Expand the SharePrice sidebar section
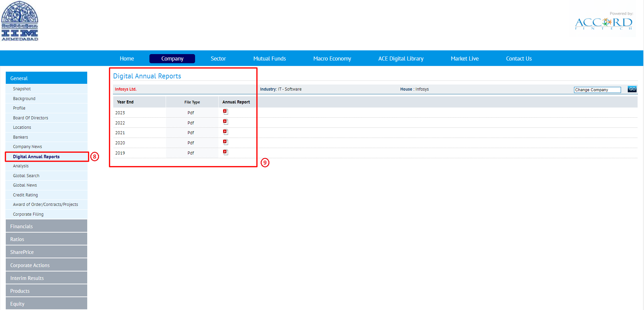Image resolution: width=644 pixels, height=310 pixels. coord(46,252)
